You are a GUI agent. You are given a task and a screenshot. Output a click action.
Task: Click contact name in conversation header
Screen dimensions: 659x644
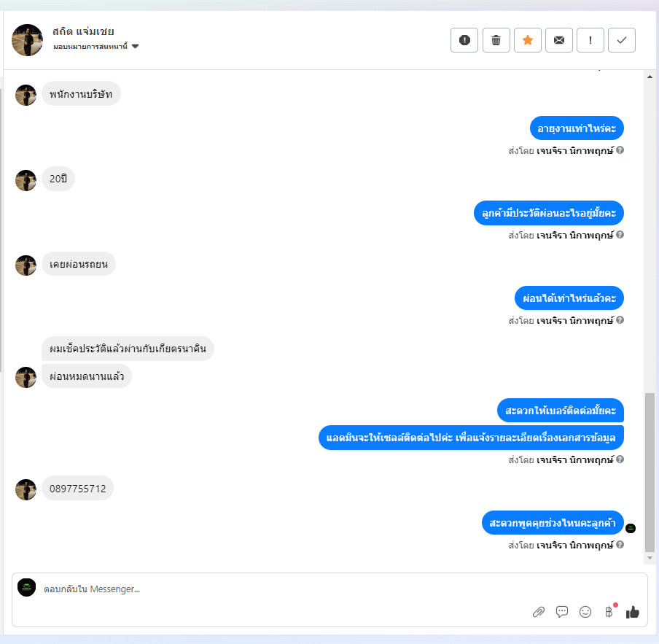click(83, 31)
